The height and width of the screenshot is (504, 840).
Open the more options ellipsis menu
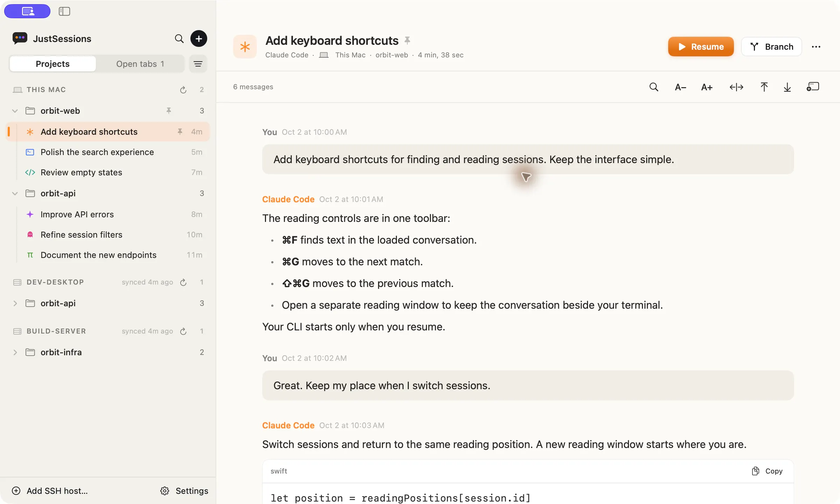[x=816, y=47]
